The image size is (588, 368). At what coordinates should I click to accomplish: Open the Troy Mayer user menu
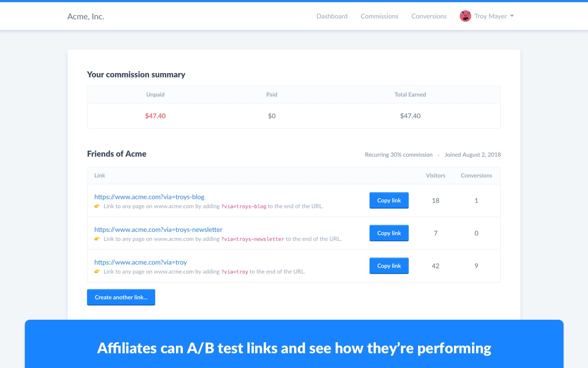pyautogui.click(x=487, y=16)
